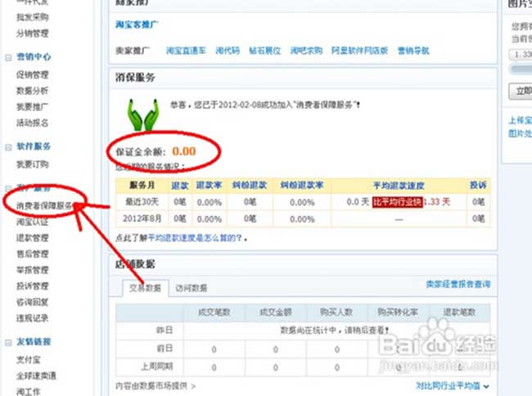The image size is (532, 396).
Task: Open 平均退款速度是怎么算的 help link
Action: [195, 238]
